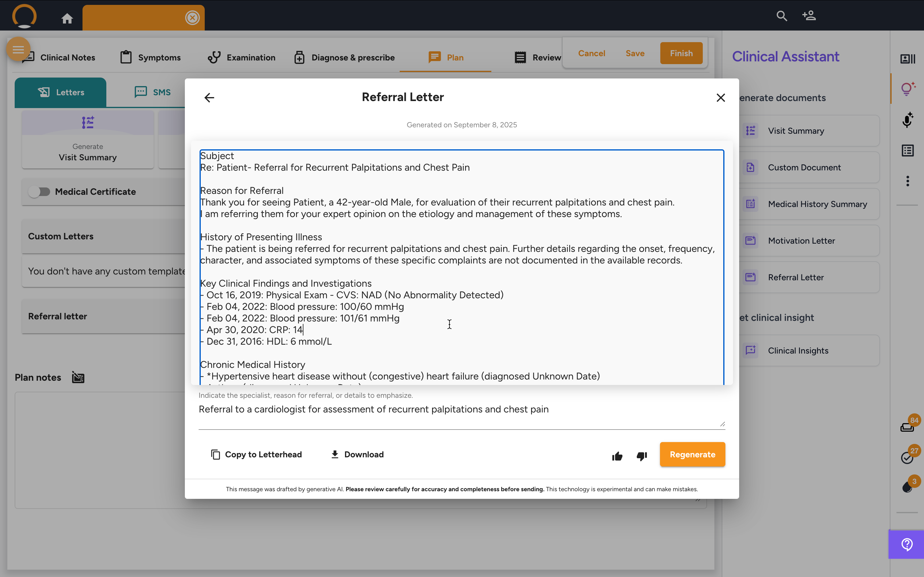The width and height of the screenshot is (924, 577).
Task: Open the AI microphone dictation icon
Action: click(908, 120)
